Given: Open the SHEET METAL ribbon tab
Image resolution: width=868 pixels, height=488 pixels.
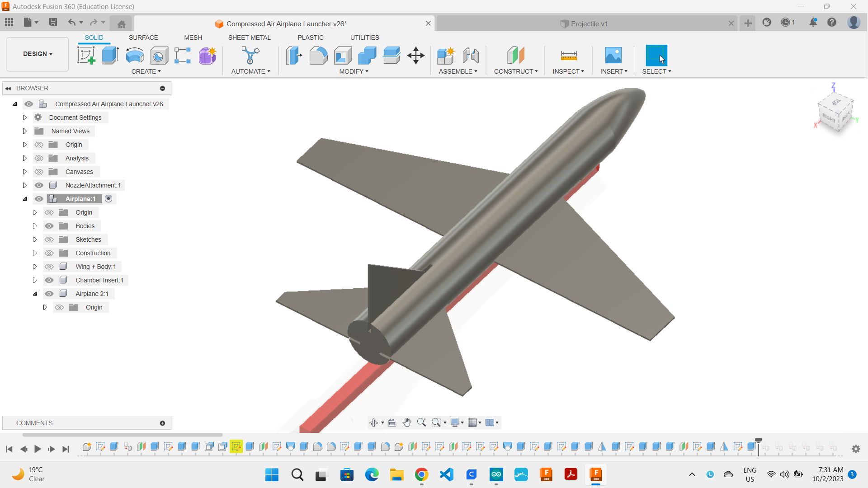Looking at the screenshot, I should pos(250,38).
